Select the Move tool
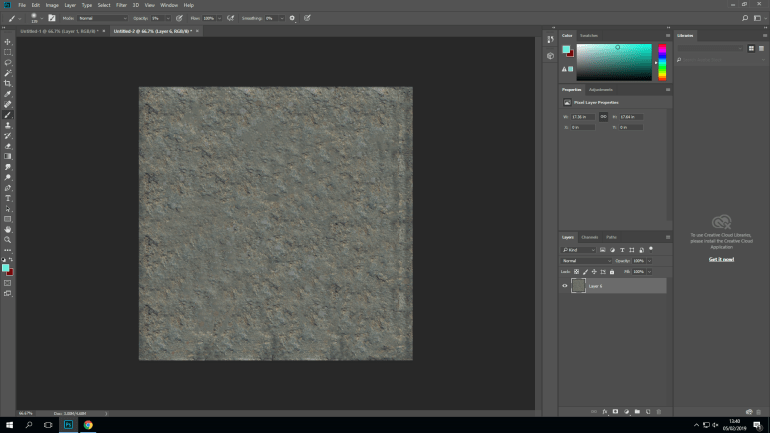Image resolution: width=770 pixels, height=433 pixels. pyautogui.click(x=8, y=42)
